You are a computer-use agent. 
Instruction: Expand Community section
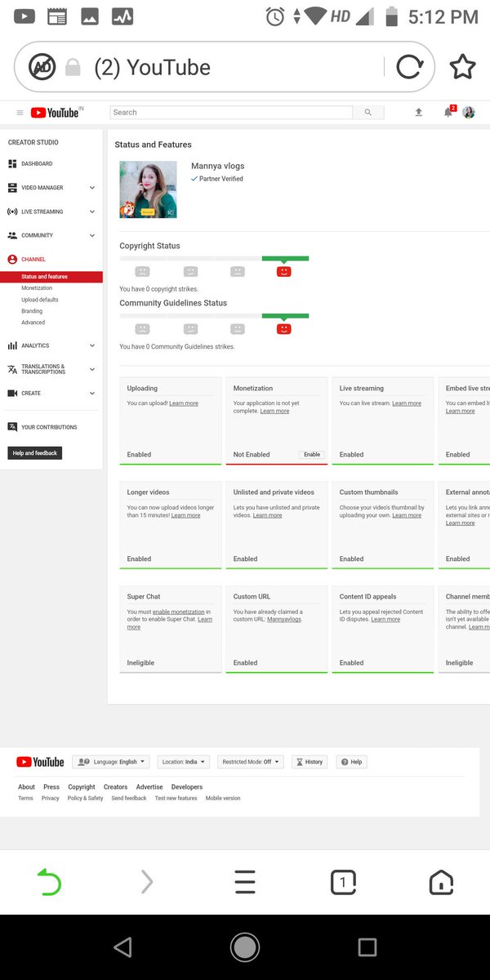coord(92,235)
